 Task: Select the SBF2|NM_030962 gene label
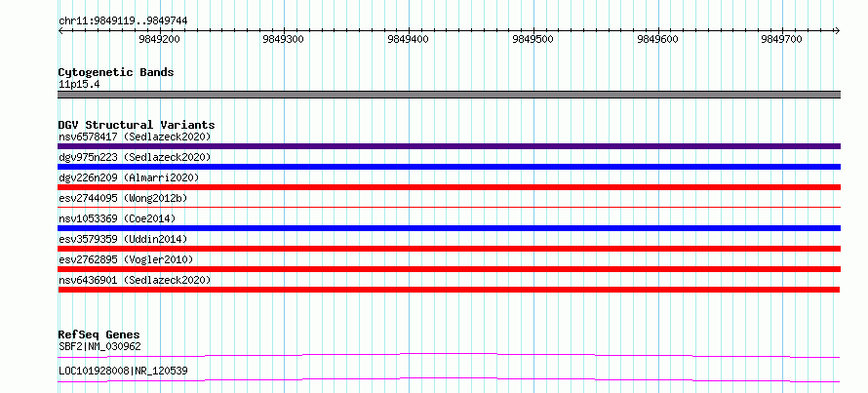coord(99,347)
